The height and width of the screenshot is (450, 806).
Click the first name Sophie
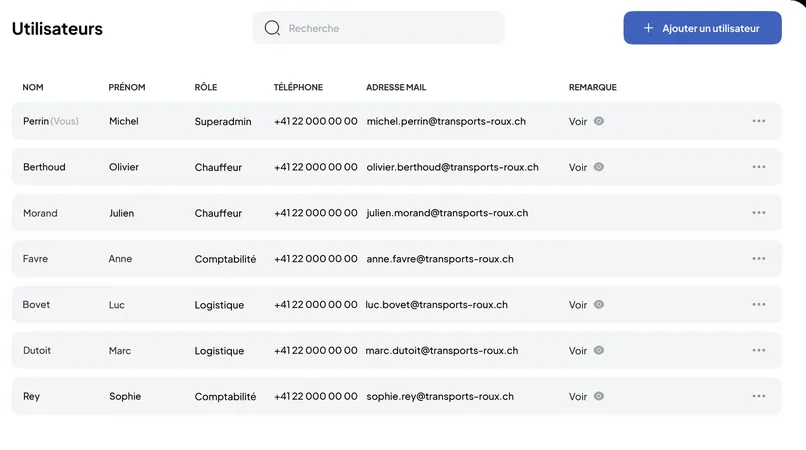click(x=125, y=397)
